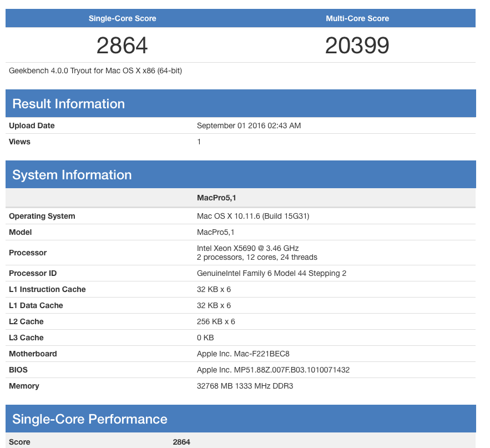Click the Motherboard label
The height and width of the screenshot is (448, 490).
33,354
